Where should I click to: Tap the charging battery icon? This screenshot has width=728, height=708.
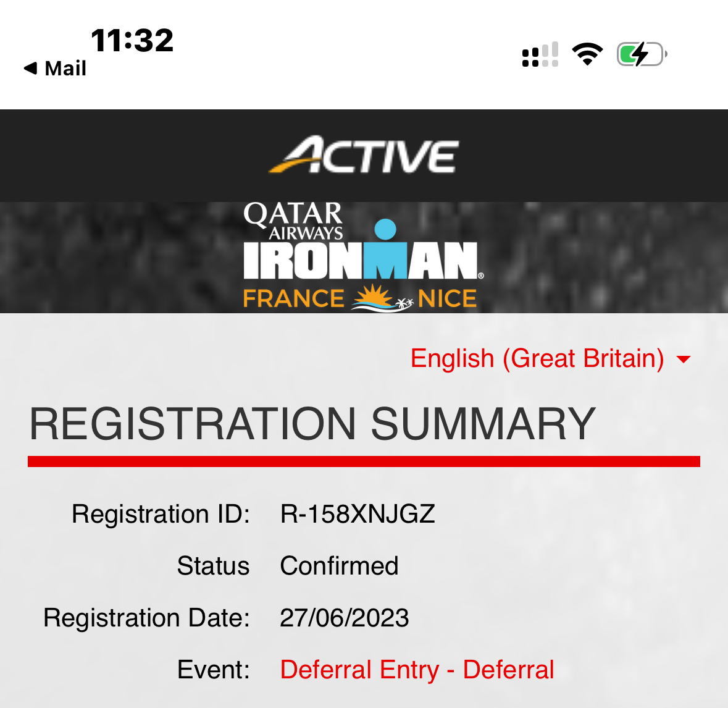pos(642,54)
